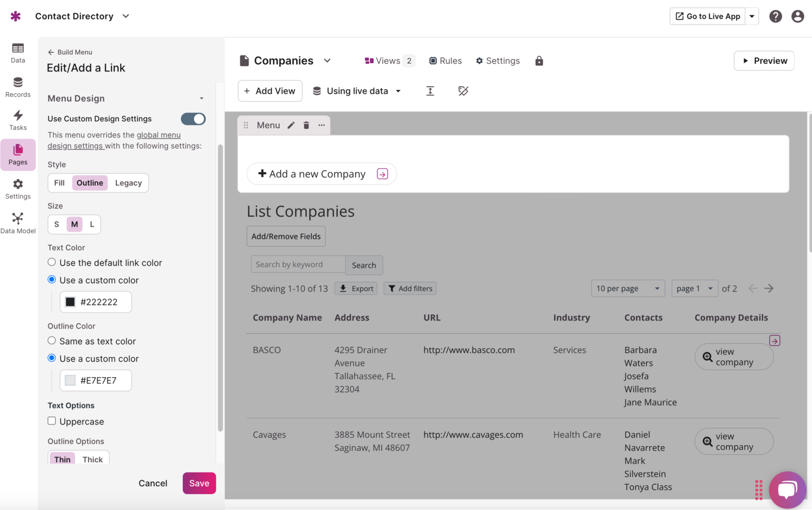This screenshot has height=510, width=812.
Task: Open the live chat bubble
Action: click(x=787, y=489)
